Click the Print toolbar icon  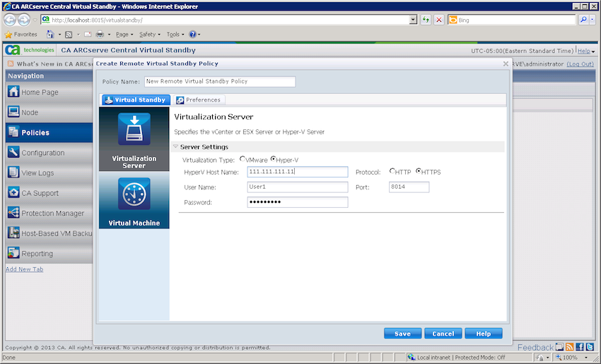100,35
